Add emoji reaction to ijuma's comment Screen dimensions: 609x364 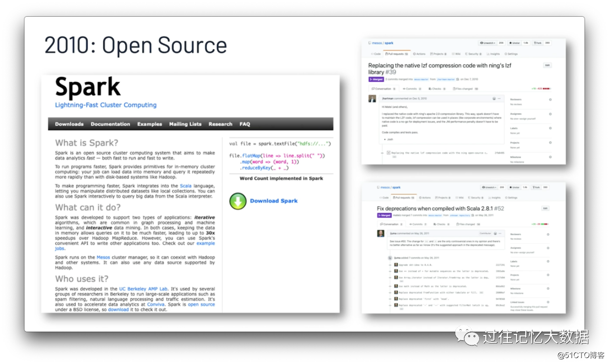[x=495, y=233]
